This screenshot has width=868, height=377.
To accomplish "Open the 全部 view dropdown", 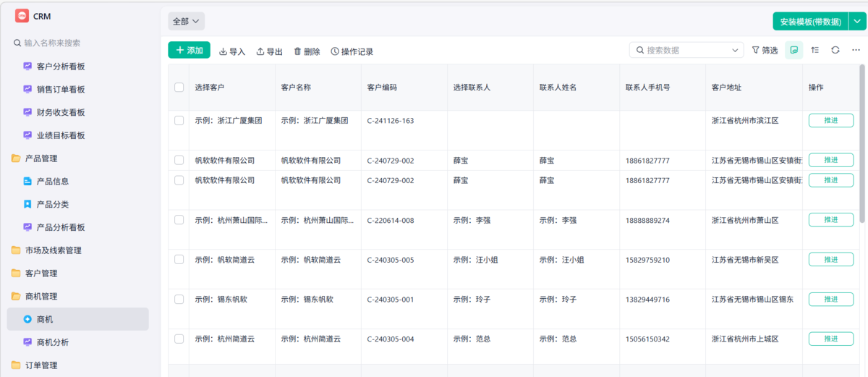I will (x=186, y=21).
